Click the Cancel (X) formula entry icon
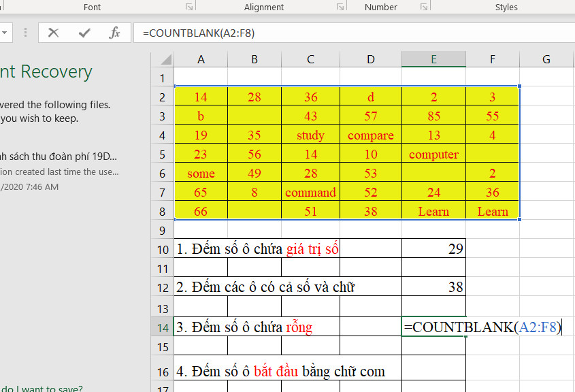Screen dimensions: 575x392 coord(54,33)
